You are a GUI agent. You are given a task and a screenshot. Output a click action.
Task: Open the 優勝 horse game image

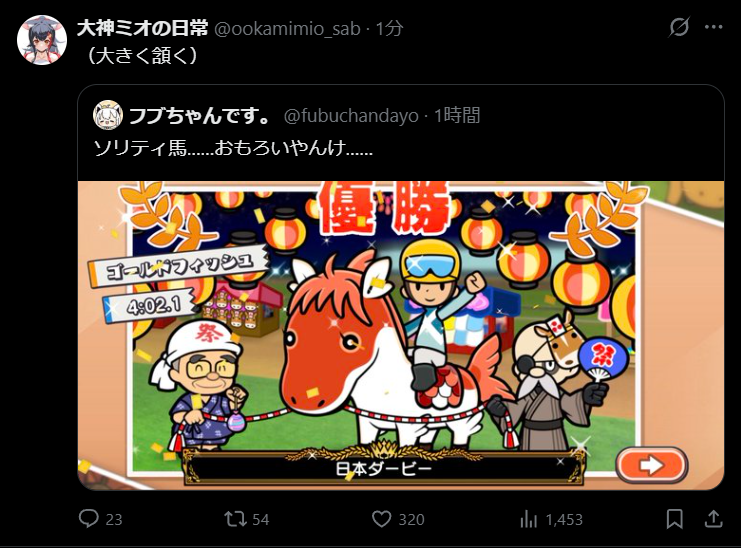(401, 335)
